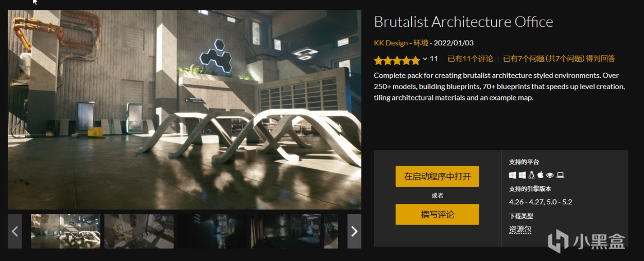The width and height of the screenshot is (644, 261).
Task: Click the laptop platform icon
Action: [x=560, y=175]
